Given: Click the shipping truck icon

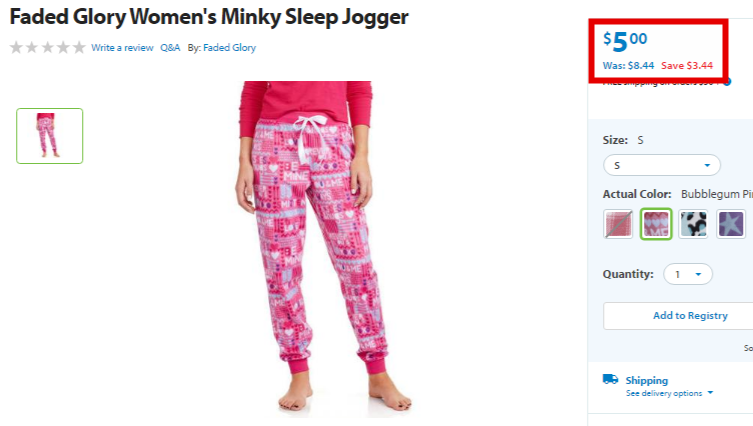Looking at the screenshot, I should point(610,379).
